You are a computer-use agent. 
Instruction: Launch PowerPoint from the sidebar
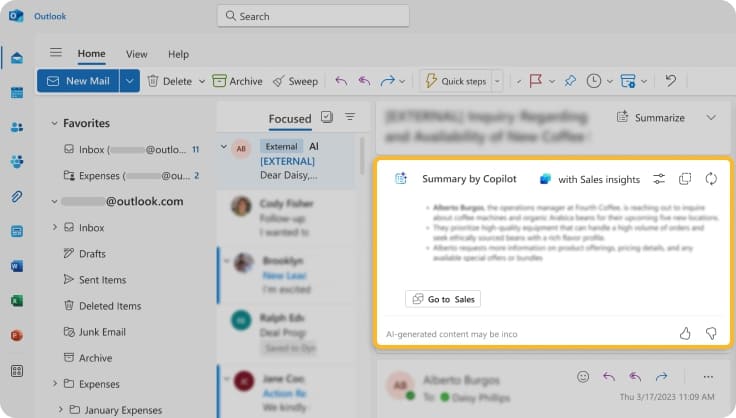(x=17, y=335)
